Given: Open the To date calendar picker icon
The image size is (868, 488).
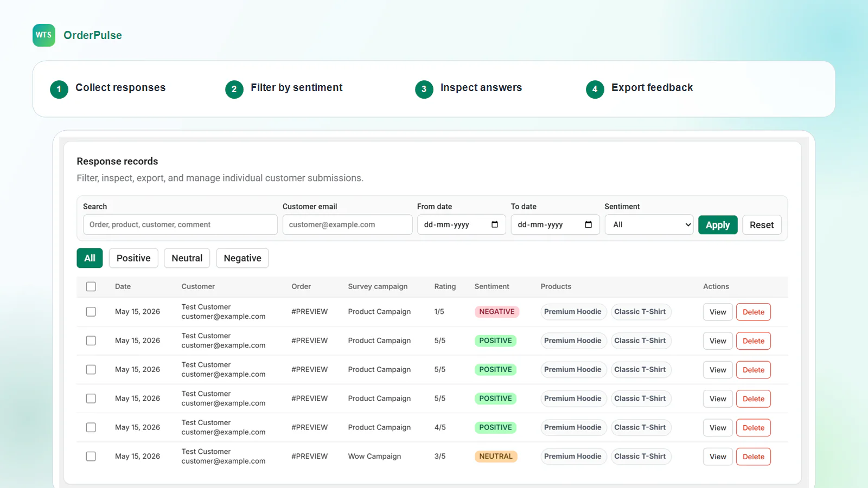Looking at the screenshot, I should [x=589, y=224].
